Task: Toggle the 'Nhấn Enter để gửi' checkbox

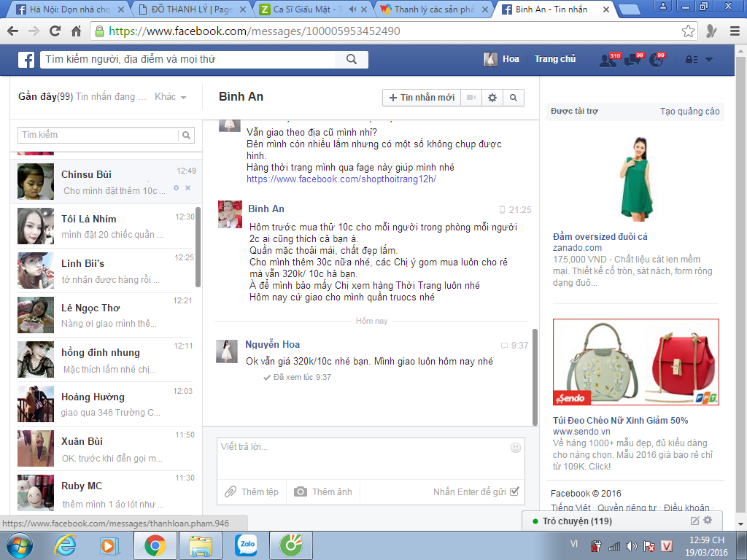Action: point(515,491)
